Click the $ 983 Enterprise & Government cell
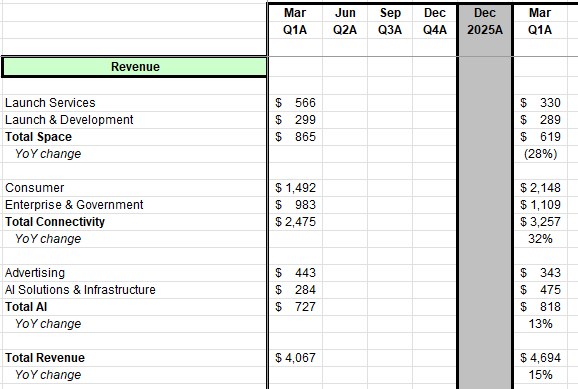 coord(295,205)
